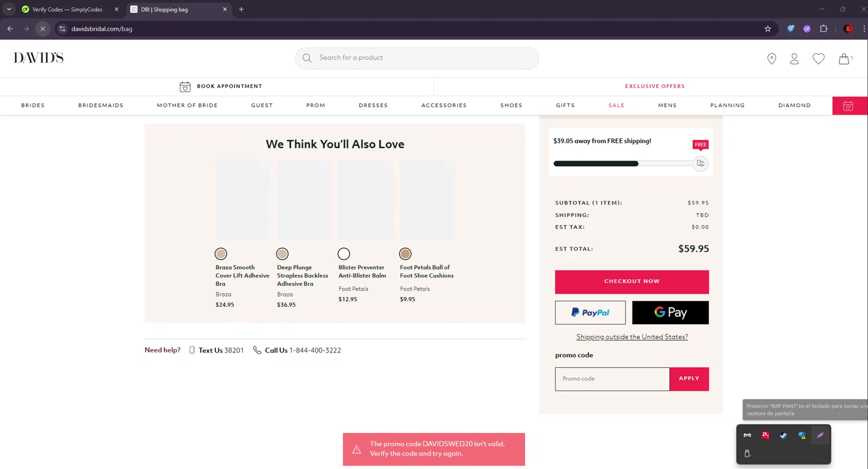Go to David's homepage via logo
This screenshot has width=868, height=469.
click(39, 58)
